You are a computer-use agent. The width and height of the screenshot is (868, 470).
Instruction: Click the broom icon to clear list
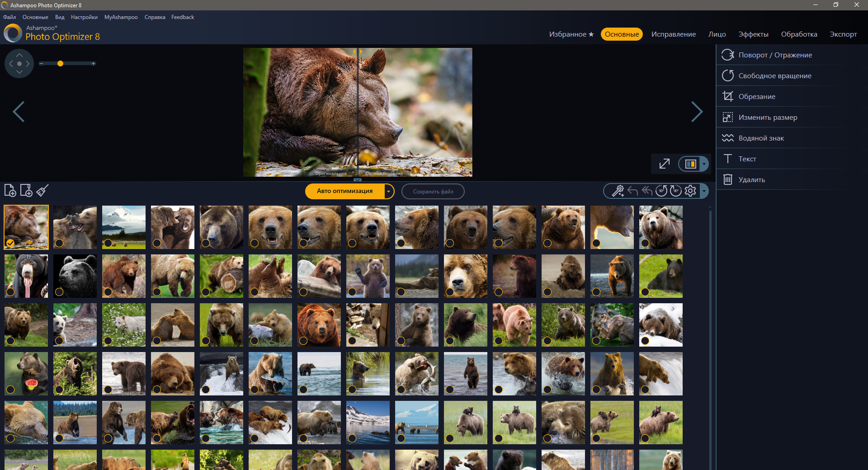(x=42, y=191)
